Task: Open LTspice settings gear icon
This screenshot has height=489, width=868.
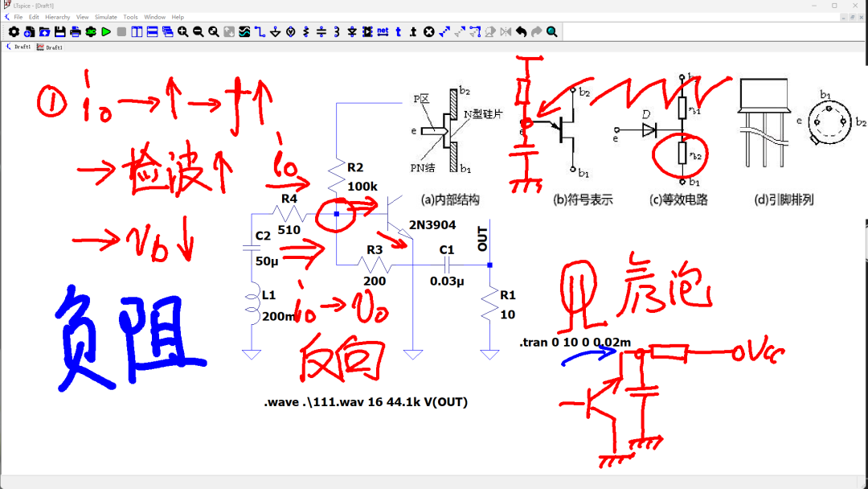Action: tap(14, 32)
